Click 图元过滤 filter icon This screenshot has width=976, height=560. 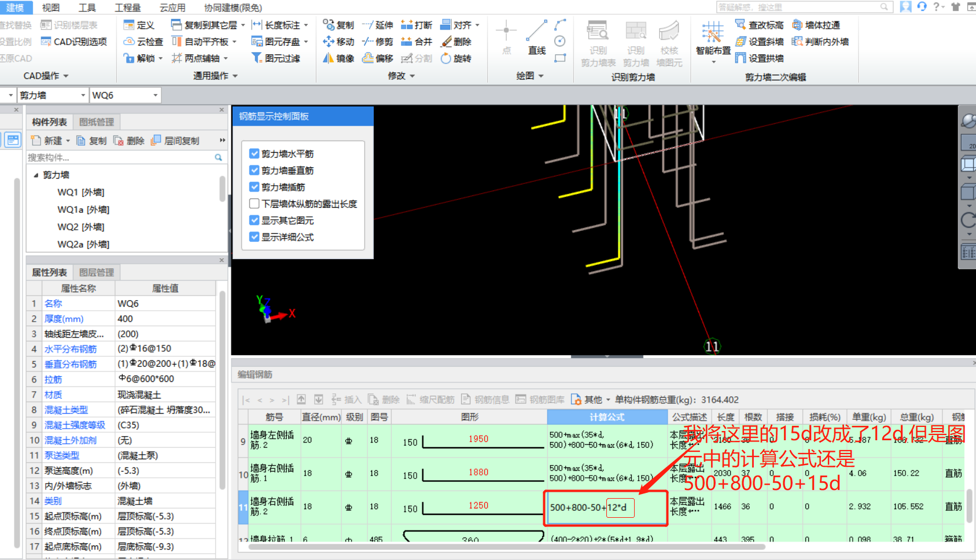tap(256, 58)
